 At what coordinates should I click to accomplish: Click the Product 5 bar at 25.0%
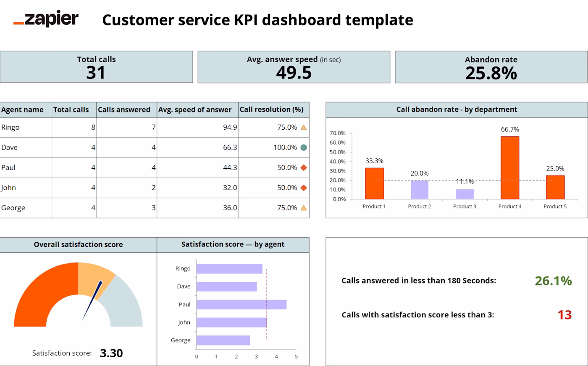tap(555, 187)
